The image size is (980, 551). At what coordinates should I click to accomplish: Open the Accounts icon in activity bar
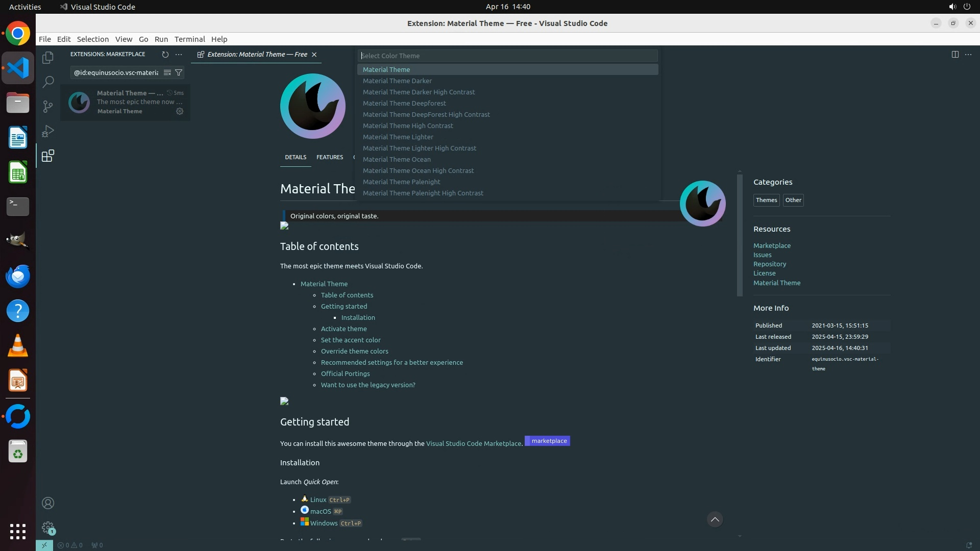[48, 503]
